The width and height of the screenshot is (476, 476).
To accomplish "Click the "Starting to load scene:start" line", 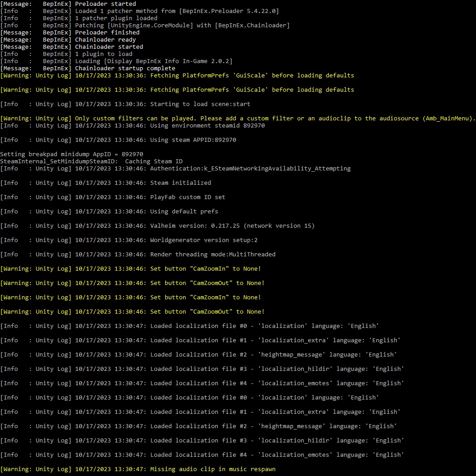I will (125, 104).
